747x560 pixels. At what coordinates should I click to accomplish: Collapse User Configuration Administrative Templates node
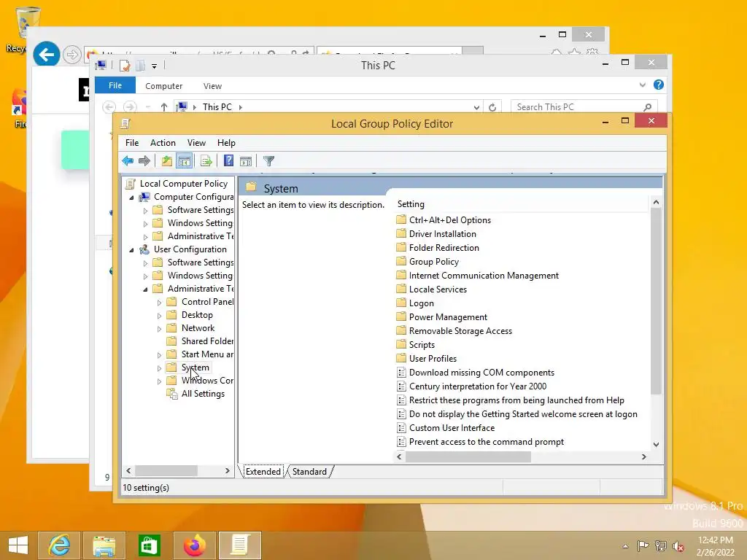pyautogui.click(x=146, y=289)
